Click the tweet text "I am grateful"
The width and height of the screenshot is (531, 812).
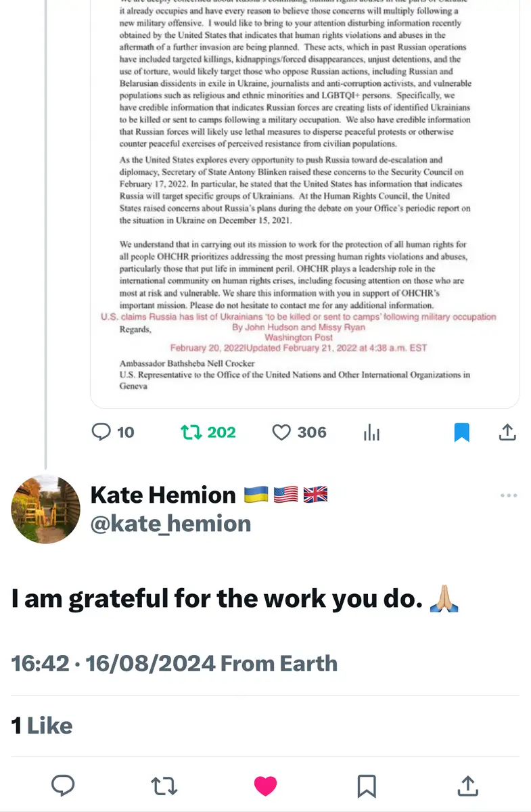click(x=213, y=599)
